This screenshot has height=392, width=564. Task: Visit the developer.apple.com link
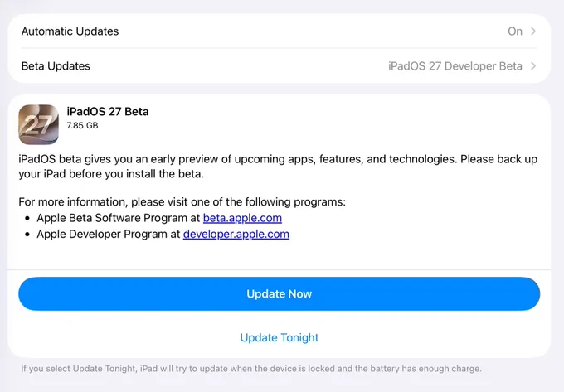point(236,235)
